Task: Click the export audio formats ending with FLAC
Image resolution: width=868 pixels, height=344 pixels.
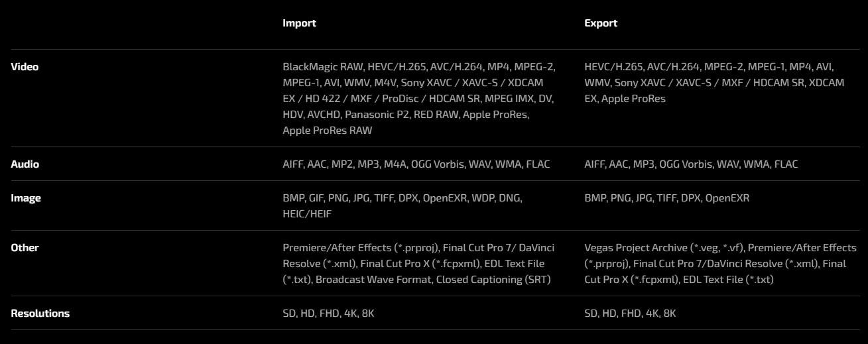Action: click(691, 164)
